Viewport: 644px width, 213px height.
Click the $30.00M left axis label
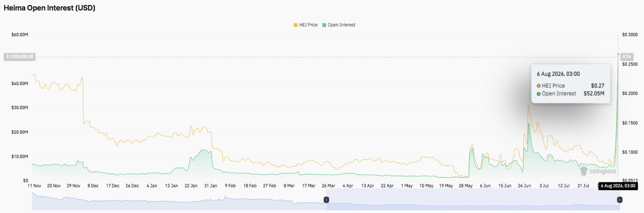coord(20,108)
